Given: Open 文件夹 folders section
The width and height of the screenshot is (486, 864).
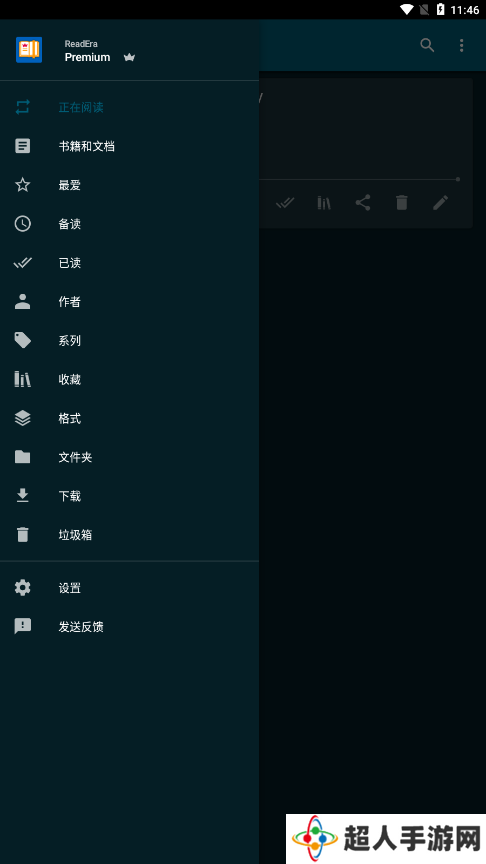Looking at the screenshot, I should [129, 457].
